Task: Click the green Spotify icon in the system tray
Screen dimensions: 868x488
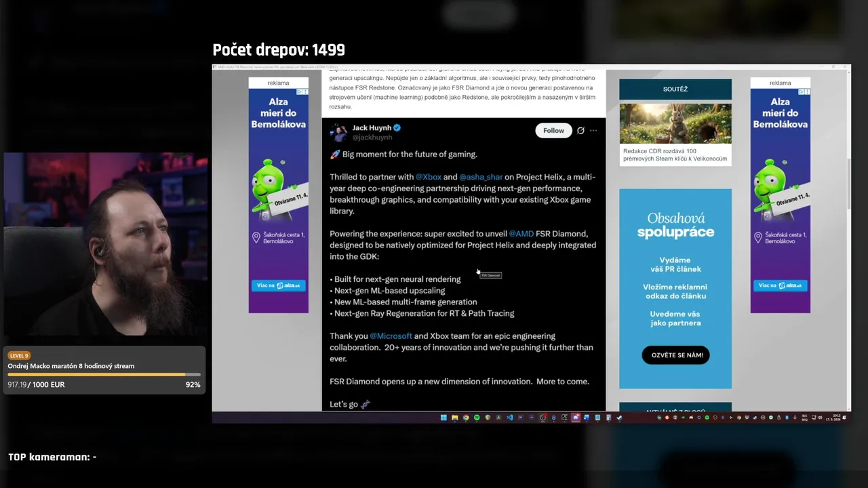Action: (707, 418)
